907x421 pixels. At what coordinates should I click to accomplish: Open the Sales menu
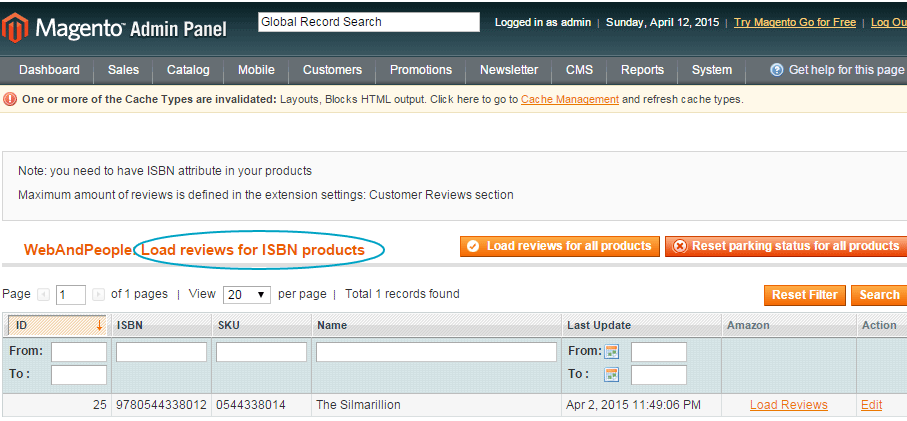(123, 70)
